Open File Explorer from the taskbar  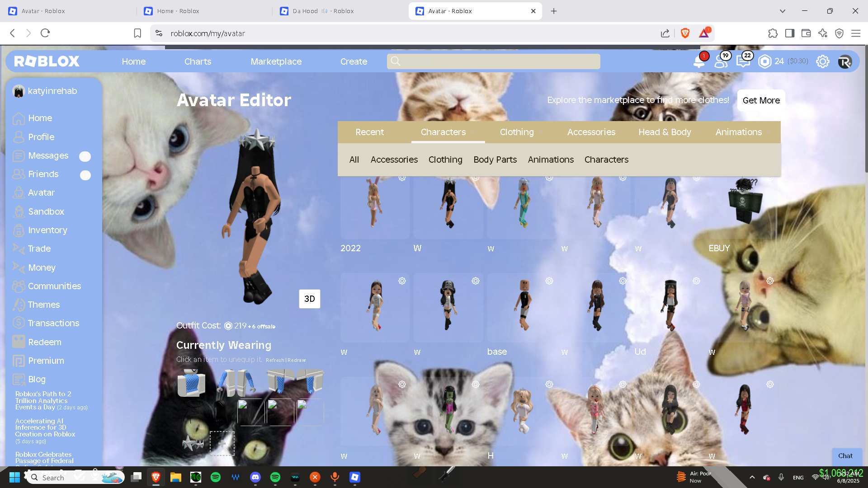click(x=176, y=477)
